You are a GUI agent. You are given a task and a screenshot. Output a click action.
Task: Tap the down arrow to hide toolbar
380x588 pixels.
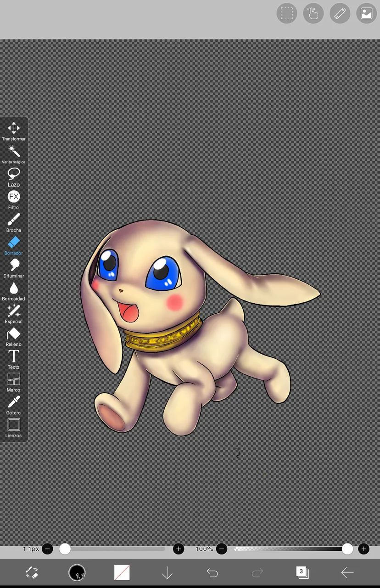point(167,572)
